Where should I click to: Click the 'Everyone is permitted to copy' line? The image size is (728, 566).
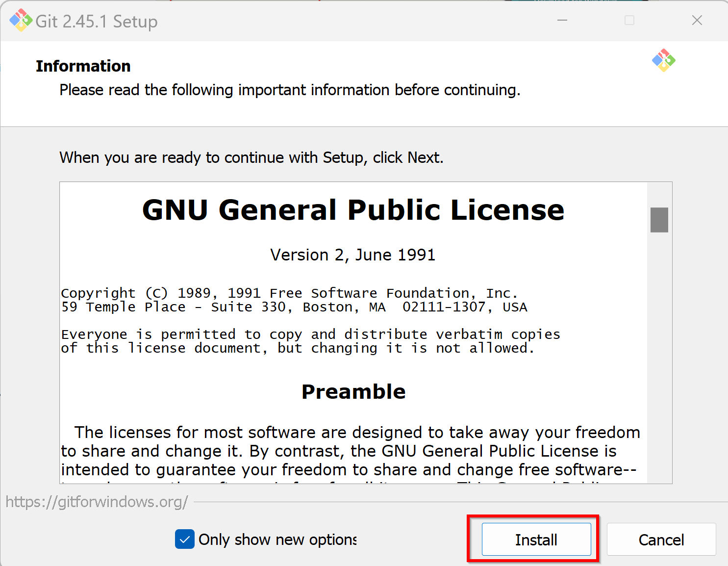coord(311,334)
